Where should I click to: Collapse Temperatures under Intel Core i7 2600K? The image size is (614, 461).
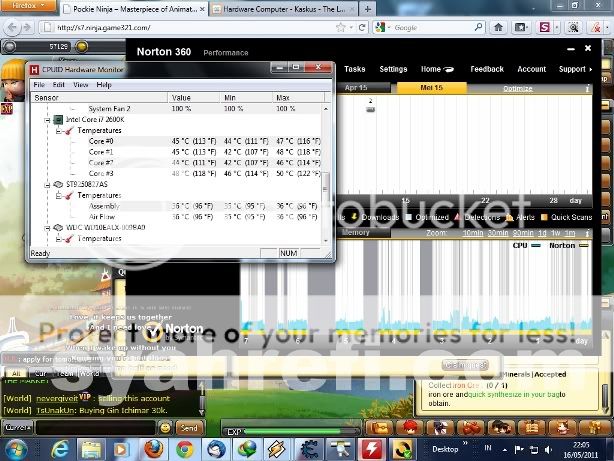pyautogui.click(x=58, y=131)
